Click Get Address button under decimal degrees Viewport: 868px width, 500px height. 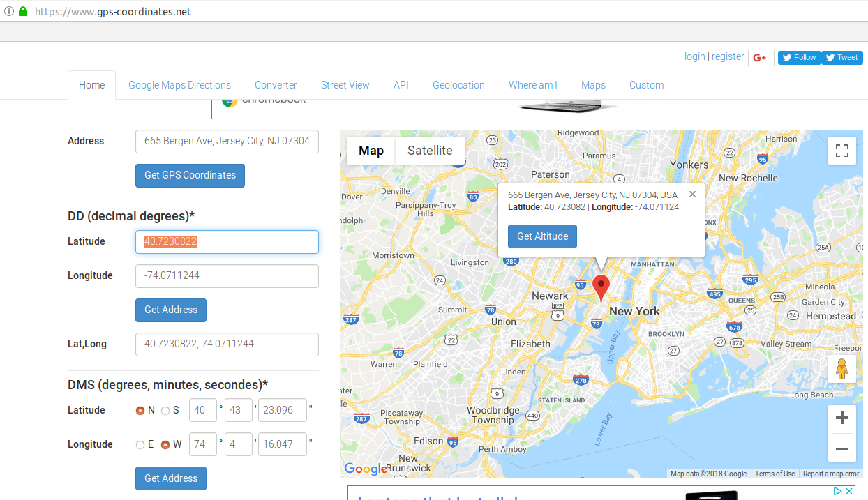tap(171, 310)
